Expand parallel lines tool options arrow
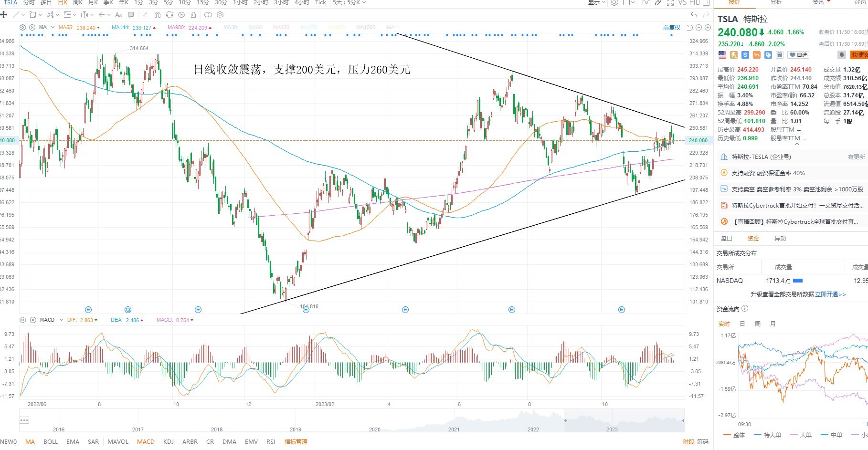 tap(74, 15)
